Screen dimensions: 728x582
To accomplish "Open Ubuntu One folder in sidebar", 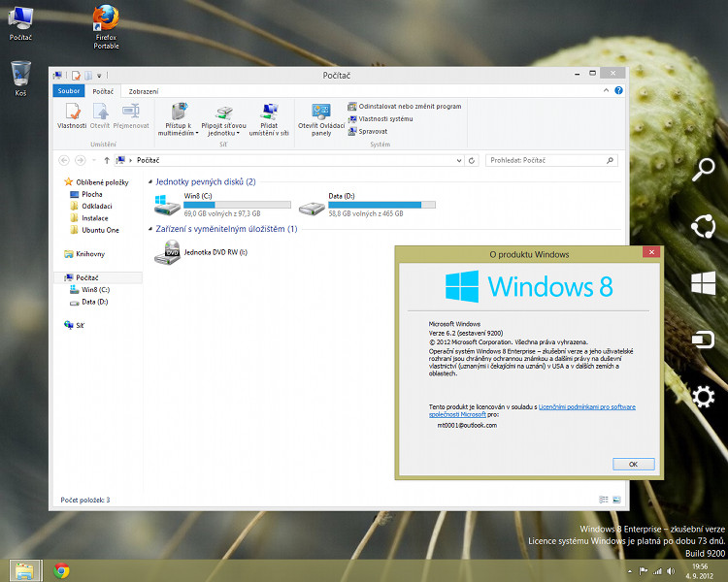I will point(95,230).
